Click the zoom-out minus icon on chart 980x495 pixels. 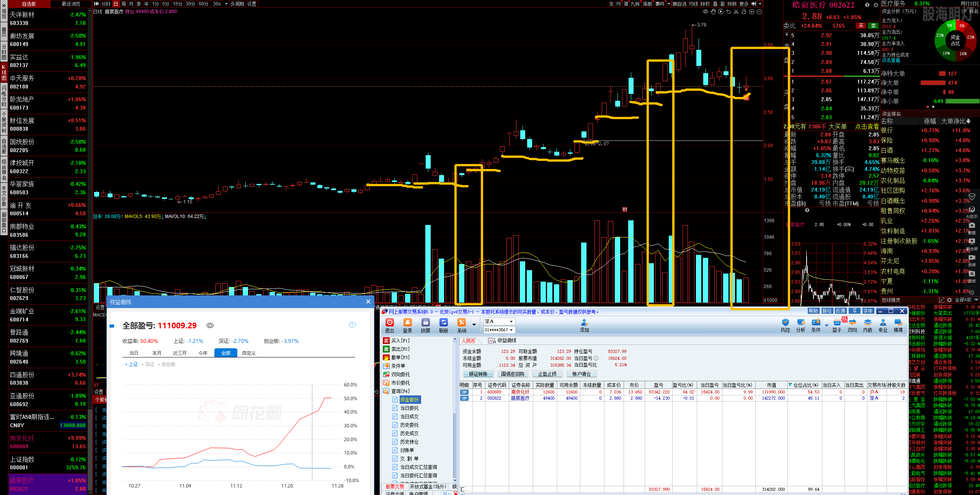point(759,12)
